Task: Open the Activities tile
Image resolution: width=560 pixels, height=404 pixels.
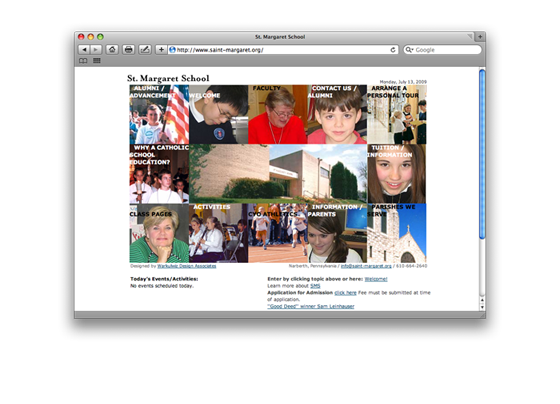Action: [x=219, y=233]
